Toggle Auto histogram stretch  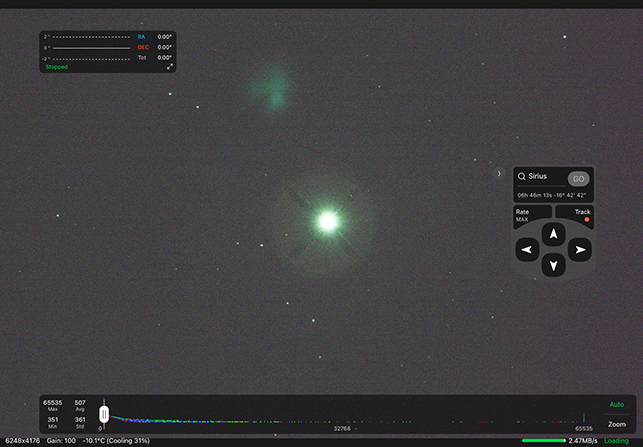click(x=616, y=405)
